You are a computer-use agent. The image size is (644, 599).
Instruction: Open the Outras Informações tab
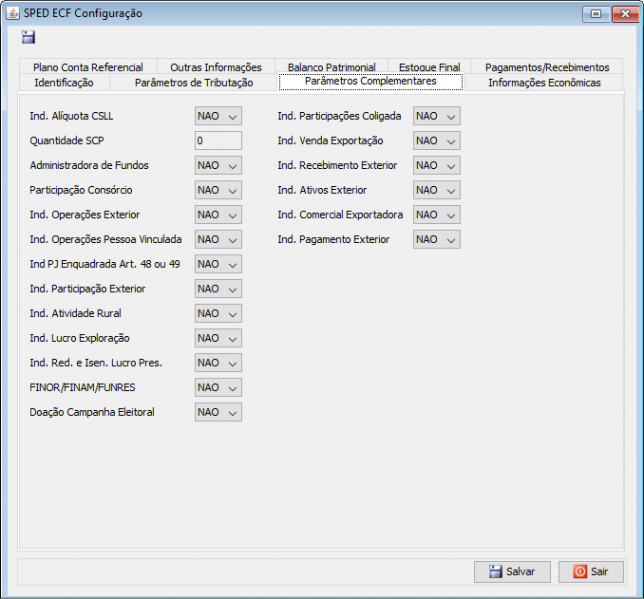click(216, 67)
